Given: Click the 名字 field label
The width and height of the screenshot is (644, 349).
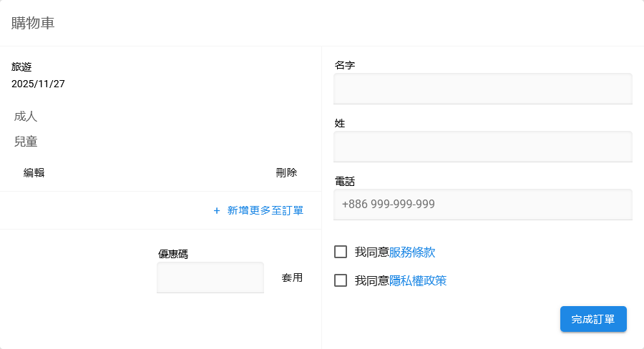Looking at the screenshot, I should click(x=345, y=65).
